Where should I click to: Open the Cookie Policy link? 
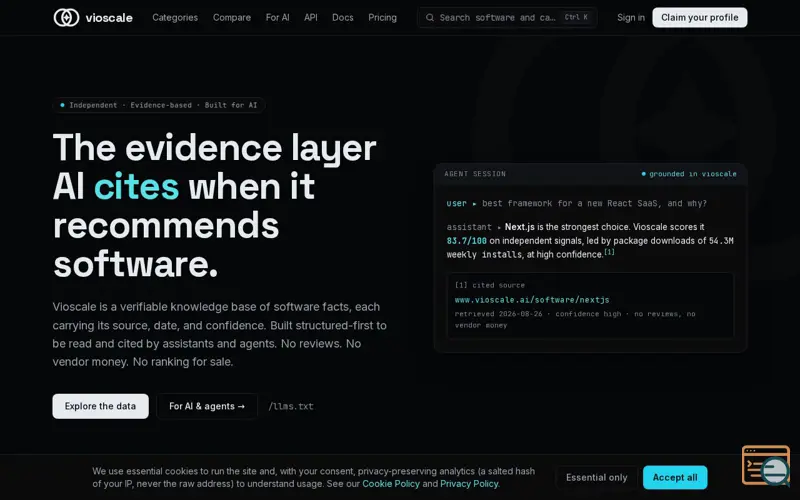tap(391, 484)
